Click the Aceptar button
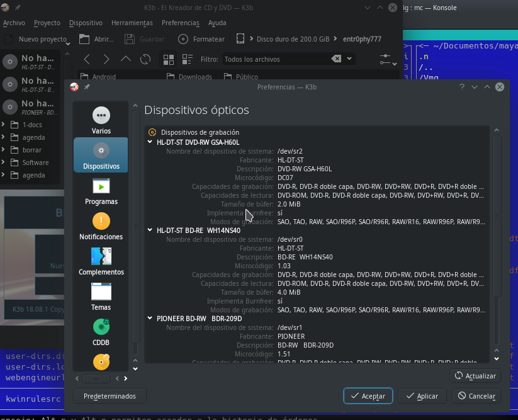The image size is (518, 420). click(x=368, y=396)
